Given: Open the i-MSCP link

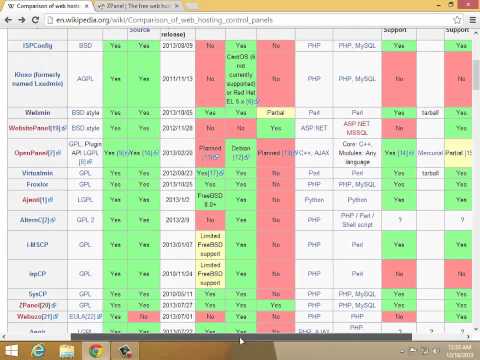Looking at the screenshot, I should 37,245.
